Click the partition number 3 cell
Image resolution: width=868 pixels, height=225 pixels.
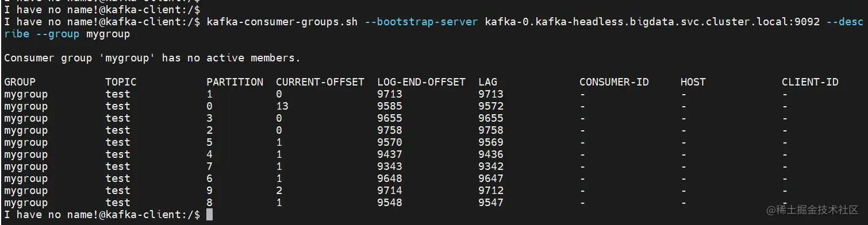pyautogui.click(x=209, y=118)
